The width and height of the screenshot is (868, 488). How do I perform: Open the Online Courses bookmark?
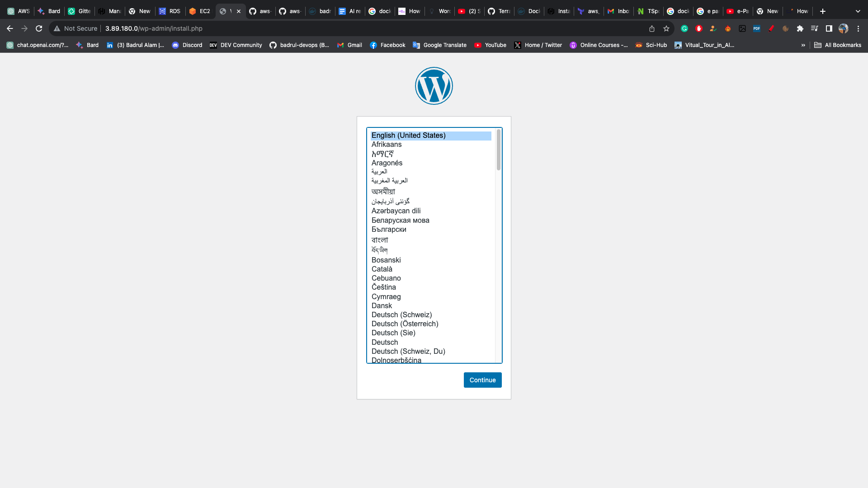[x=599, y=45]
